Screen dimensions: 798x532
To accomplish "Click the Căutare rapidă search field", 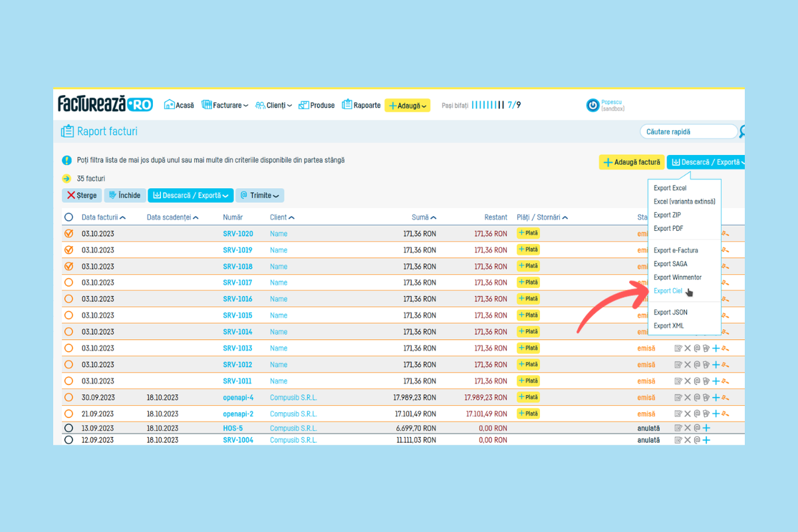I will tap(688, 132).
